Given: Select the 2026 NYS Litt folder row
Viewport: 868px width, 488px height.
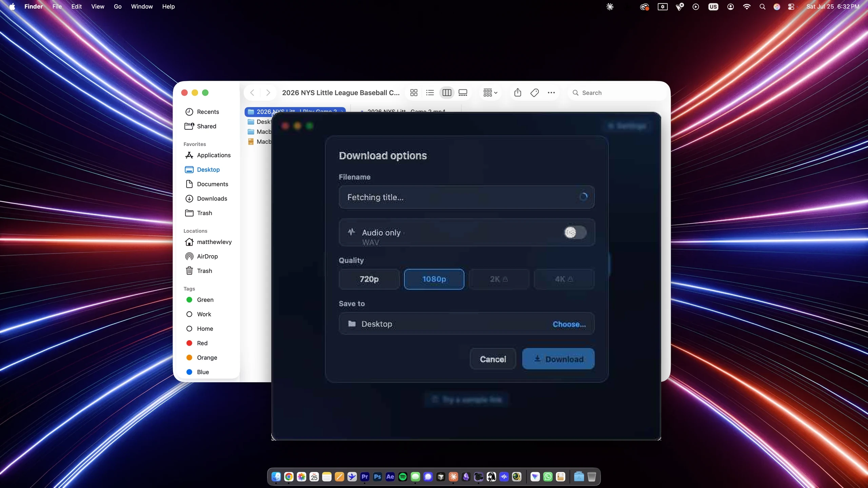Looking at the screenshot, I should 294,111.
